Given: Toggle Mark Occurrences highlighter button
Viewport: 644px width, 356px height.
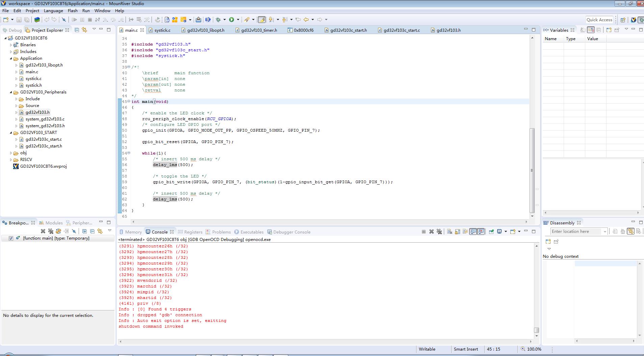Looking at the screenshot, I should [x=262, y=20].
